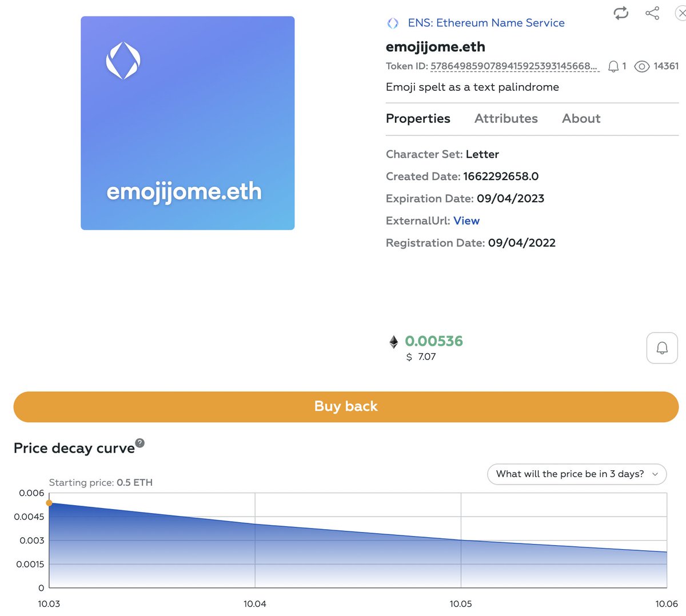Viewport: 686px width, 616px height.
Task: Click the share icon
Action: point(652,13)
